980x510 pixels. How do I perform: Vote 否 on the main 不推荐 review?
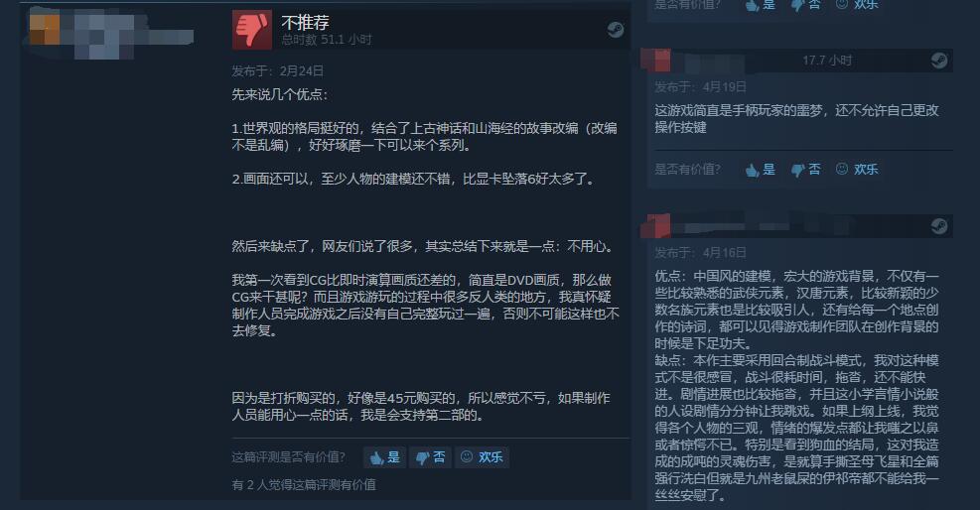(430, 457)
